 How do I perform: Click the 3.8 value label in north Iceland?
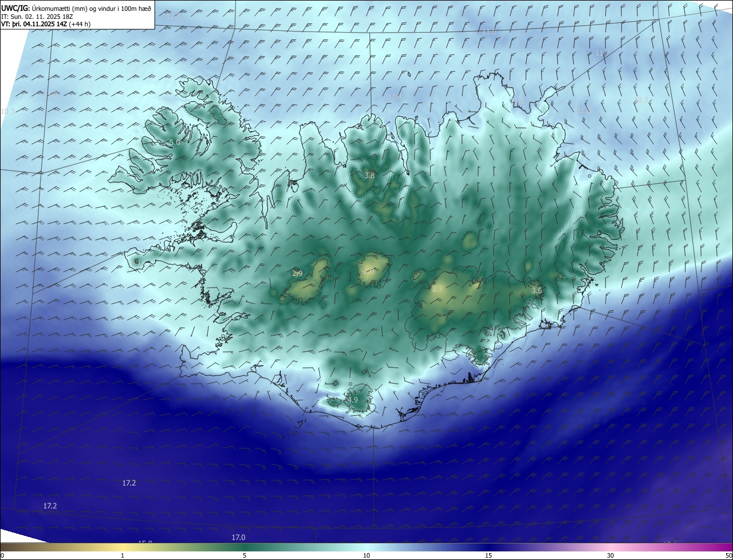coord(369,175)
